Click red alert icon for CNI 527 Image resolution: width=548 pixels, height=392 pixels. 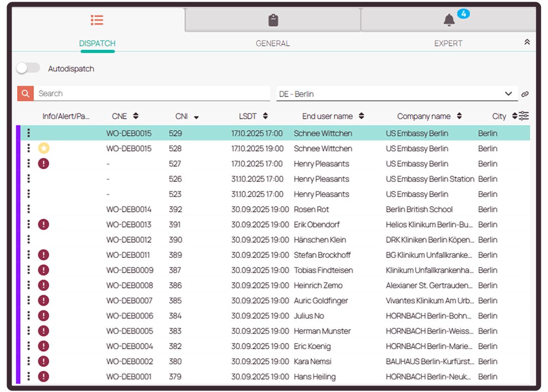click(44, 164)
